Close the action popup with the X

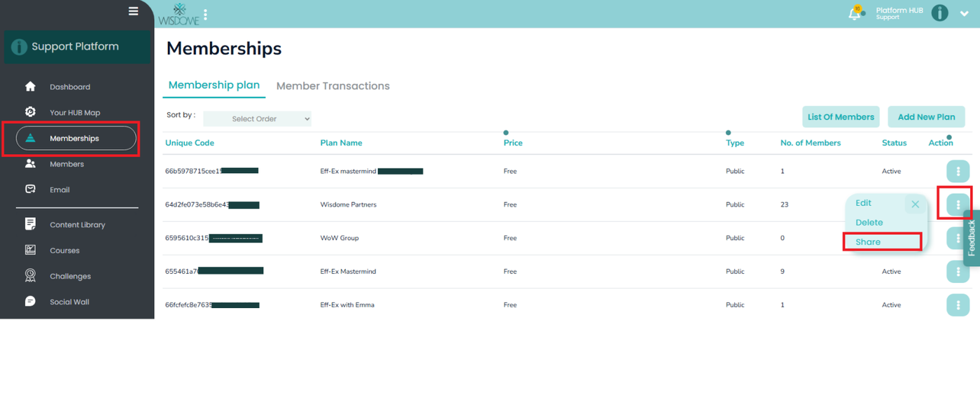(915, 204)
